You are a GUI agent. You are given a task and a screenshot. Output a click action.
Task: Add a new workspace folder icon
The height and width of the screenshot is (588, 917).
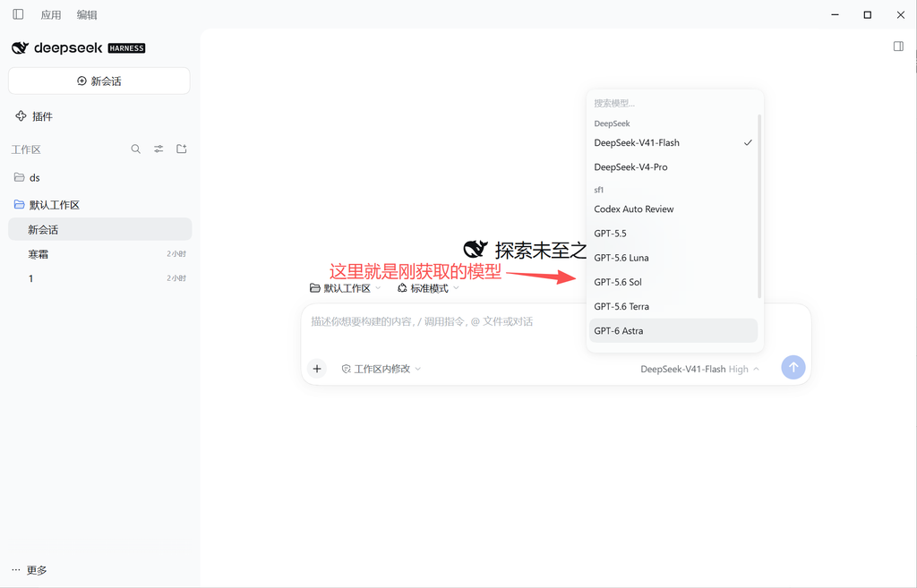coord(181,149)
